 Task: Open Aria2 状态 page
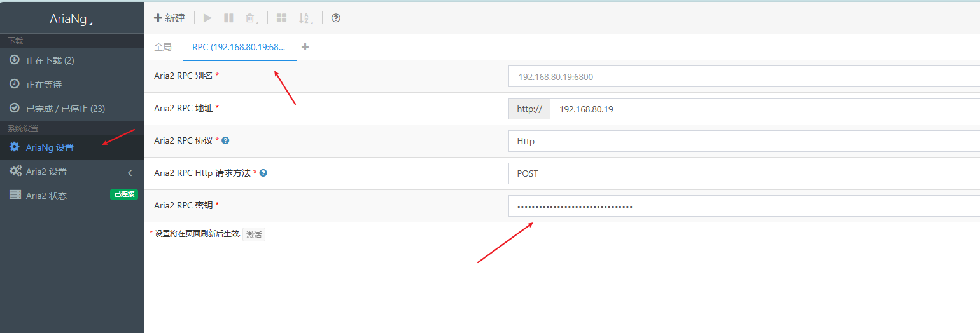click(72, 196)
